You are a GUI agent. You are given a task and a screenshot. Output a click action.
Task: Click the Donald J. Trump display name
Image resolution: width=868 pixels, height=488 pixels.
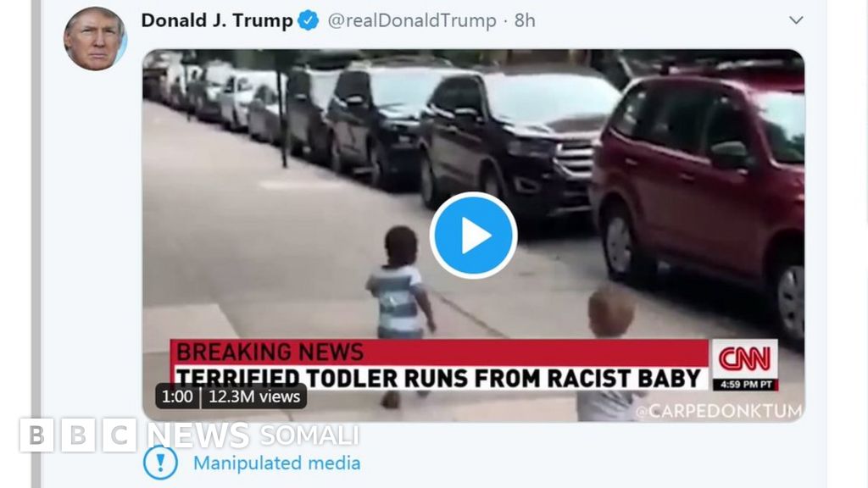tap(217, 20)
